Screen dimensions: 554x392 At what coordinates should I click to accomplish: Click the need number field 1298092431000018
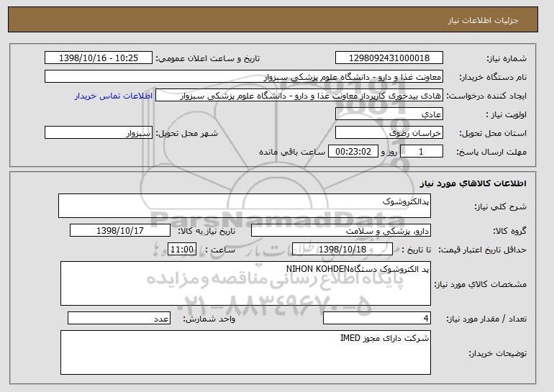(x=389, y=58)
